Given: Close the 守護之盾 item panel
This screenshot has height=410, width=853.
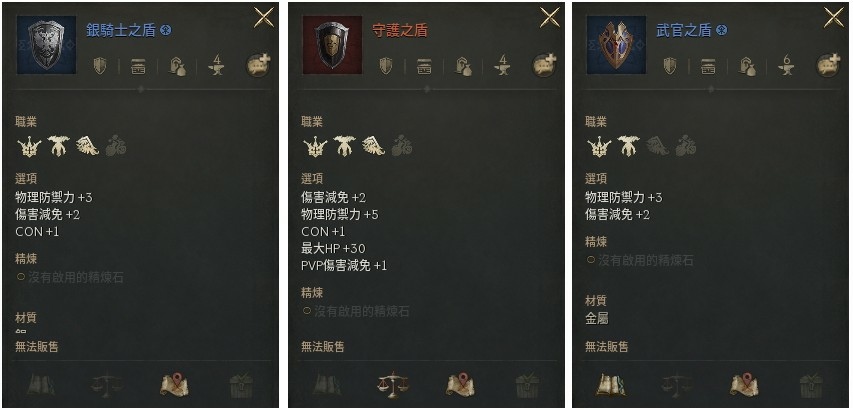Looking at the screenshot, I should [549, 17].
